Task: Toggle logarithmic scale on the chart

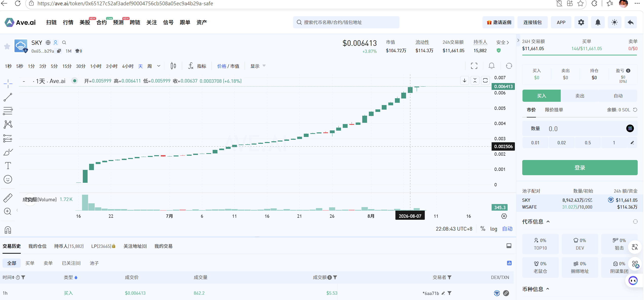Action: 494,229
